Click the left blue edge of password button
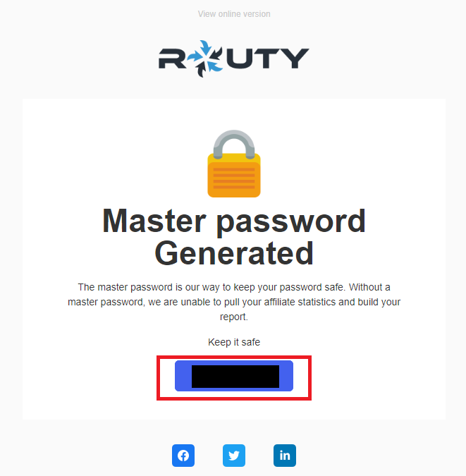This screenshot has height=476, width=466. [183, 376]
